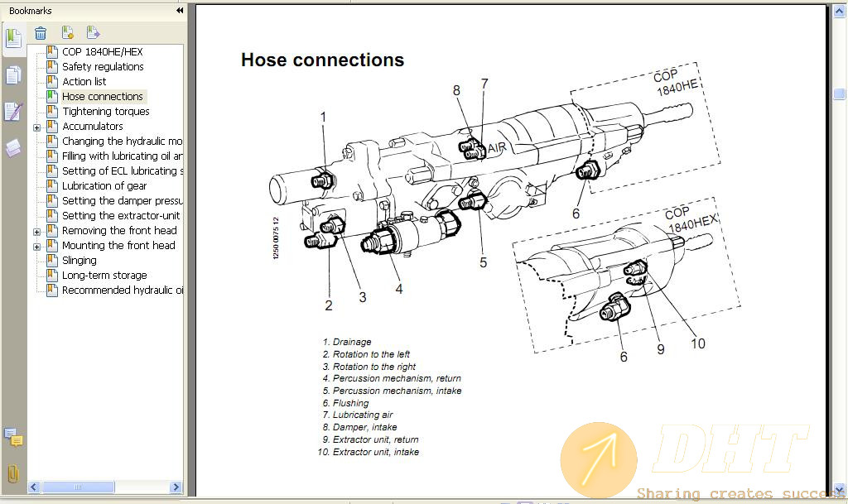Click the bookmarks horizontal scrollbar thumb
Image resolution: width=848 pixels, height=504 pixels.
coord(78,487)
